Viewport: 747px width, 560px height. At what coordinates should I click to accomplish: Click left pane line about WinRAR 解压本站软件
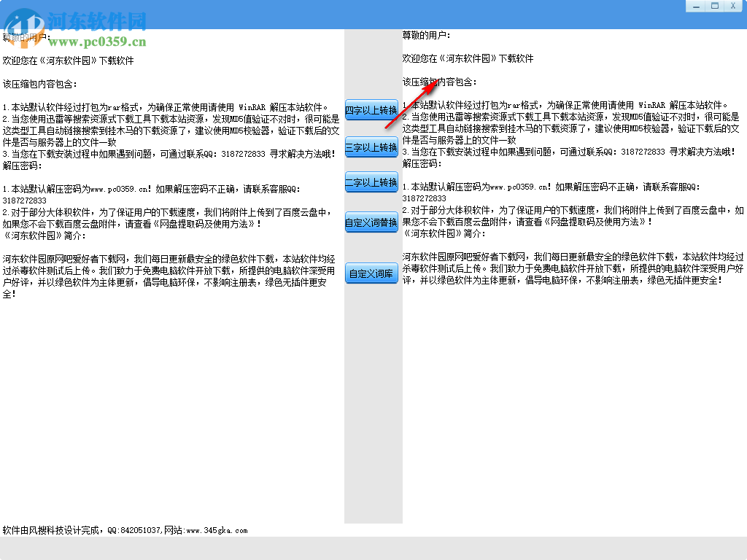point(166,107)
